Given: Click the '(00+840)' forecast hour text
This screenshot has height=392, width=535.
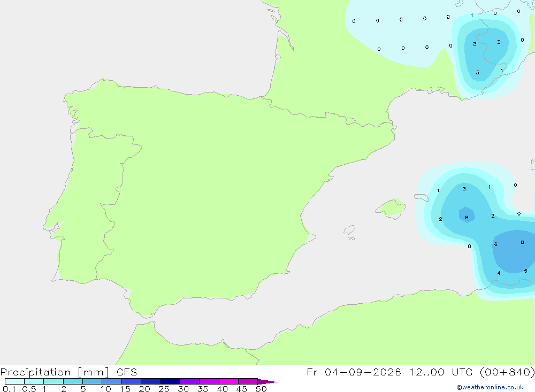Looking at the screenshot, I should click(x=507, y=372).
